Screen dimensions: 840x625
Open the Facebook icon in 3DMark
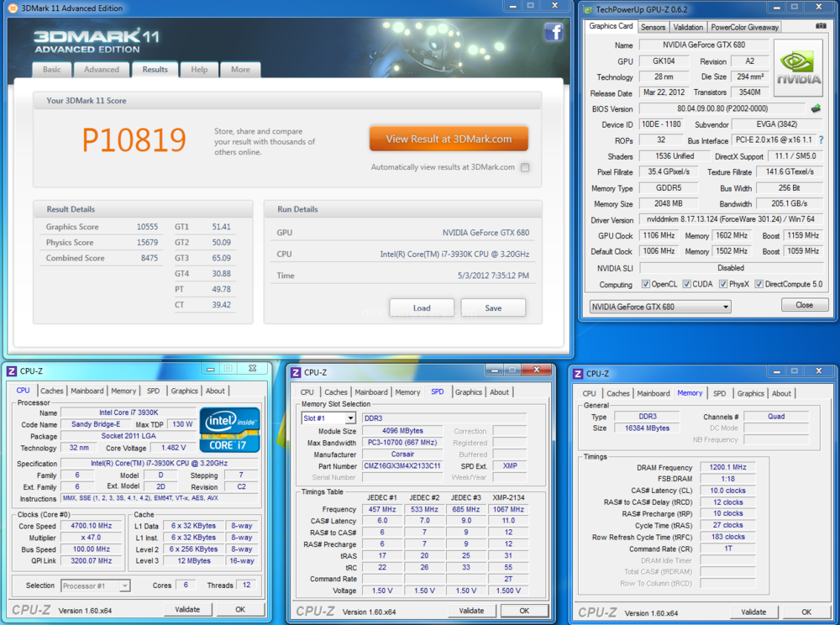pyautogui.click(x=554, y=33)
